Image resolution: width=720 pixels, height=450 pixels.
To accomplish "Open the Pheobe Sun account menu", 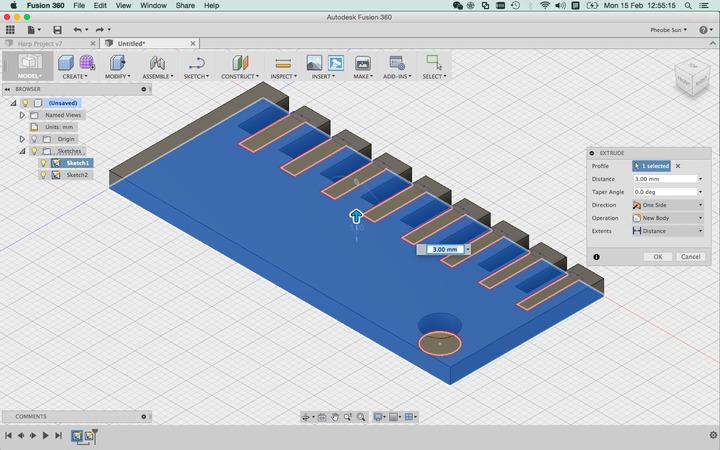I will point(668,30).
